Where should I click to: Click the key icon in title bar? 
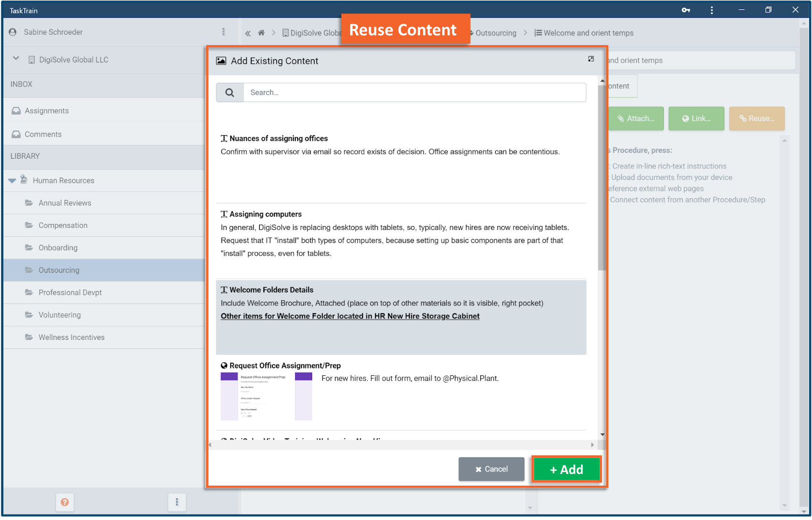[x=686, y=10]
